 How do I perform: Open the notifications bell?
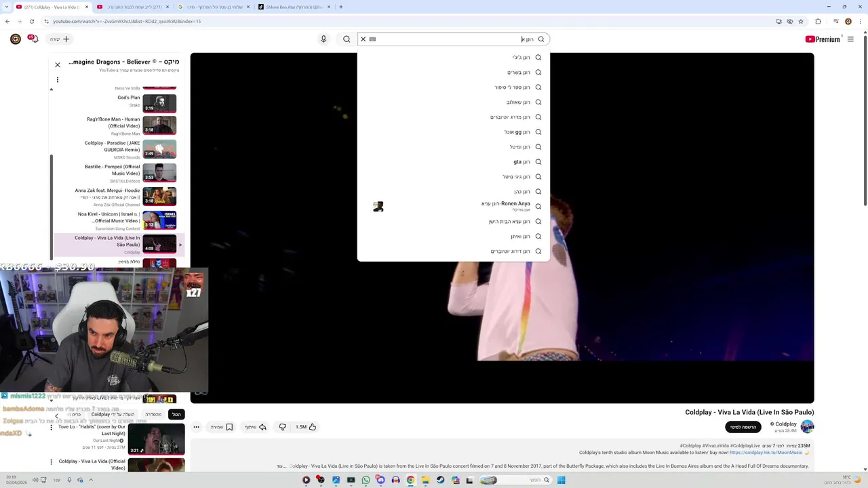tap(33, 39)
